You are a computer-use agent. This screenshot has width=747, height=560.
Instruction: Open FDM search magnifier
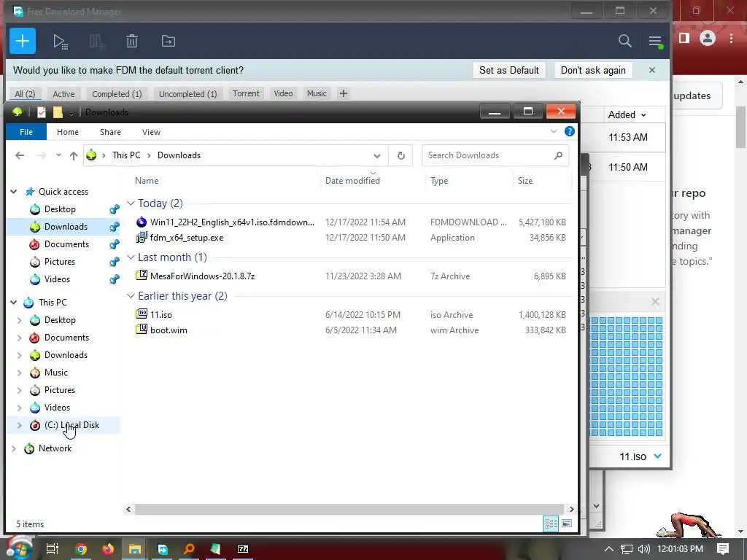coord(625,41)
